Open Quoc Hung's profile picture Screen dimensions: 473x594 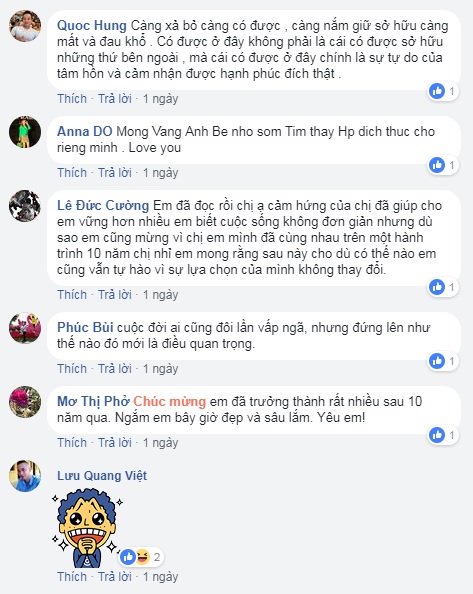tap(25, 26)
